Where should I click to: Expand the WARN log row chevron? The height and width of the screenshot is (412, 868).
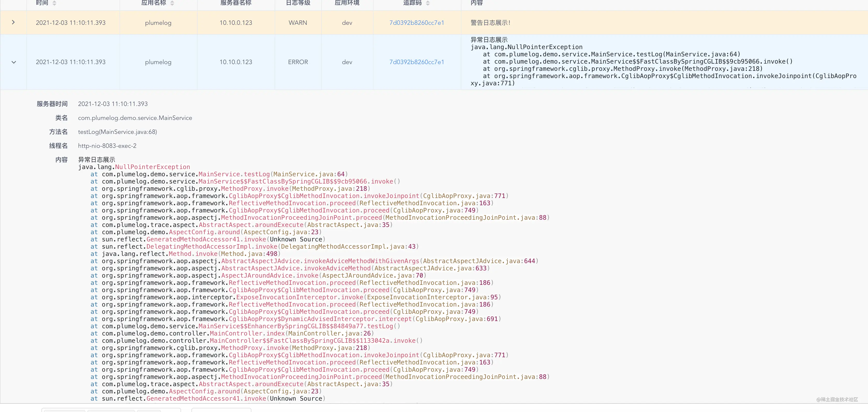click(x=13, y=22)
